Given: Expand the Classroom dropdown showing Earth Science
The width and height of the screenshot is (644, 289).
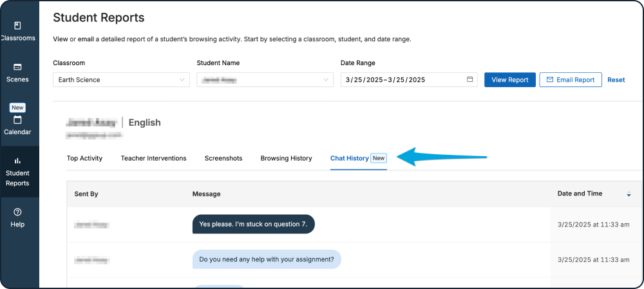Looking at the screenshot, I should coord(121,80).
